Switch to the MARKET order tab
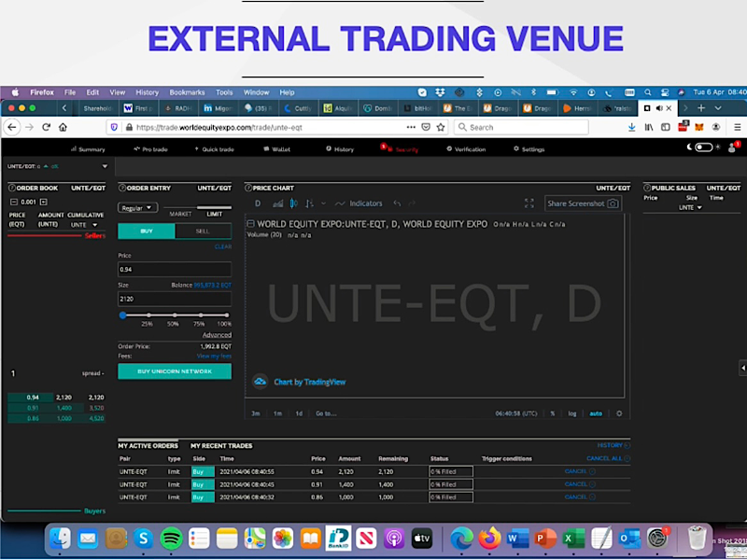 point(180,214)
